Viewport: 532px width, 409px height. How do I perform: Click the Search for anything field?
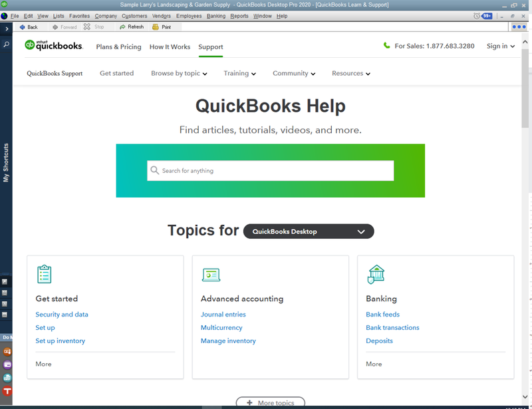pos(271,171)
